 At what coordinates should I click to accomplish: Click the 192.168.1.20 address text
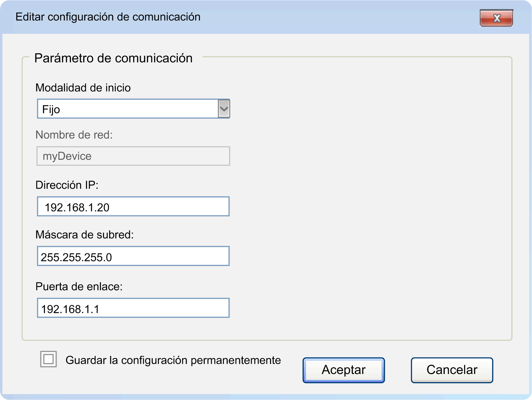pos(77,207)
